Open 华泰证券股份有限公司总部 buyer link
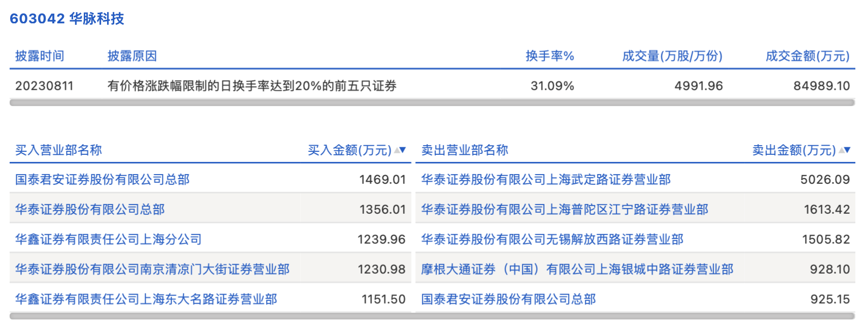Screen dimensions: 868x330 click(90, 210)
